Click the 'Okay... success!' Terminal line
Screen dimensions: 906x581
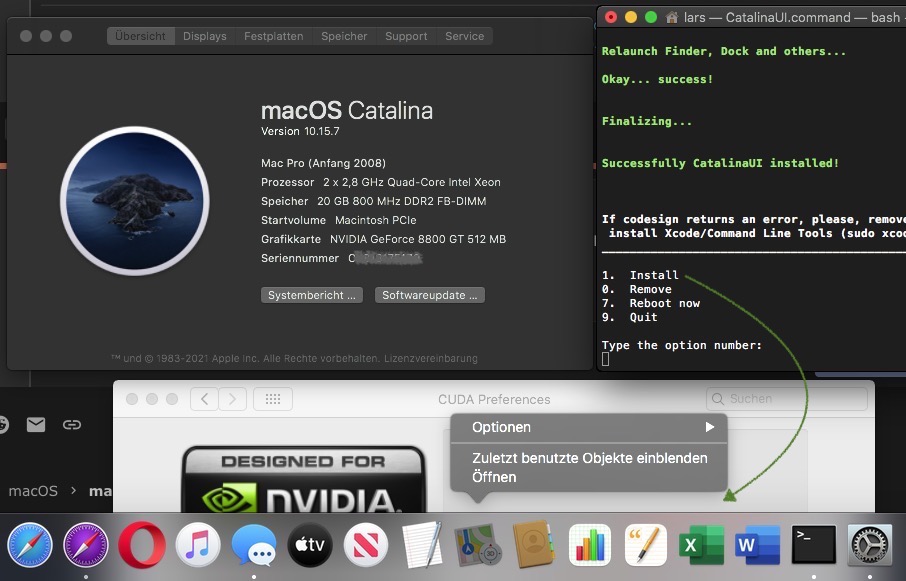point(658,79)
